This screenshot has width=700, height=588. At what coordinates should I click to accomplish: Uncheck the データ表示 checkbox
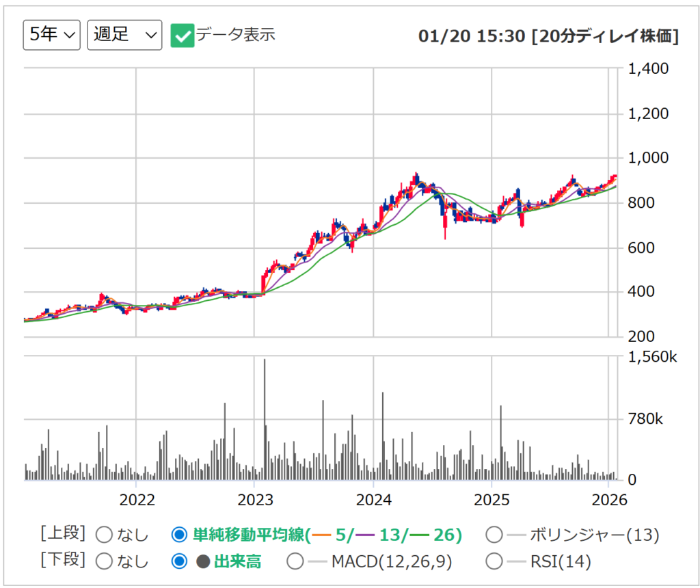pyautogui.click(x=183, y=35)
